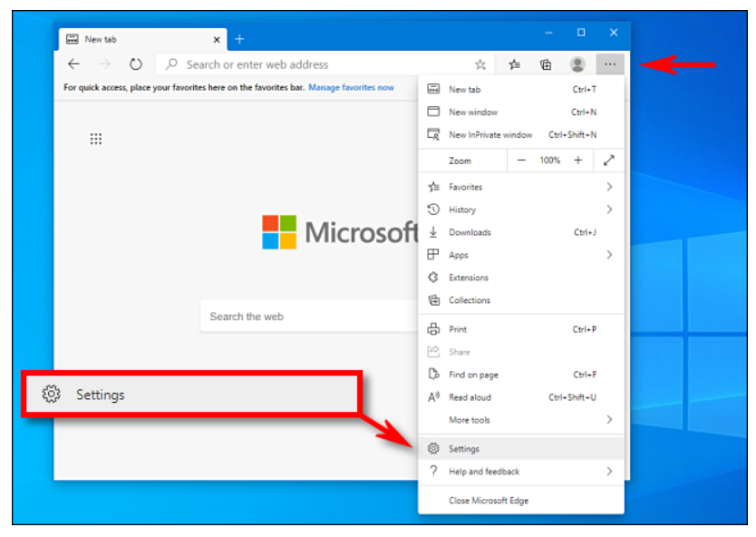
Task: Open the apps grid launcher icon
Action: click(96, 139)
